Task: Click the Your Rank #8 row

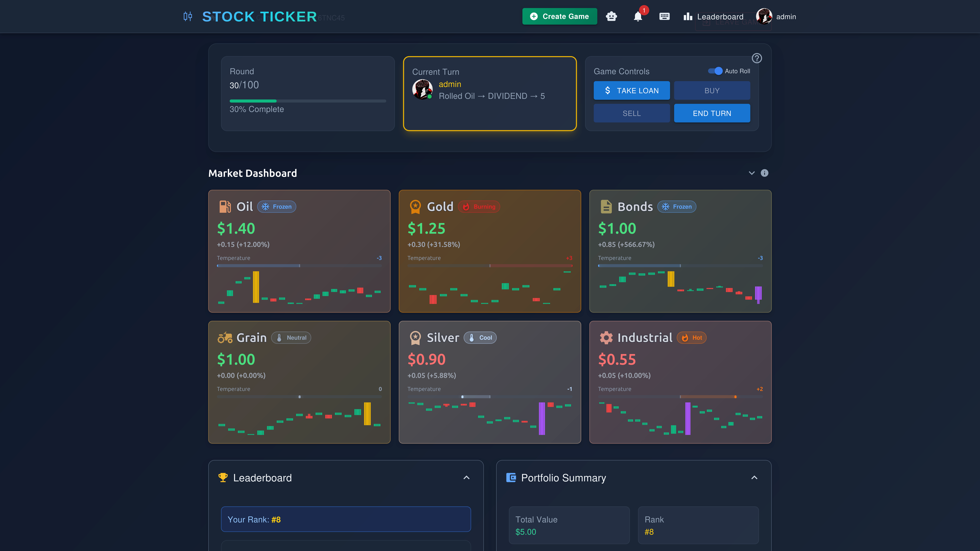Action: point(346,519)
